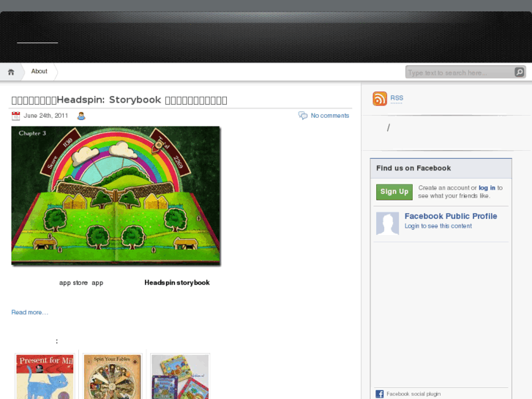This screenshot has width=532, height=399.
Task: Click the post author avatar icon
Action: click(81, 116)
